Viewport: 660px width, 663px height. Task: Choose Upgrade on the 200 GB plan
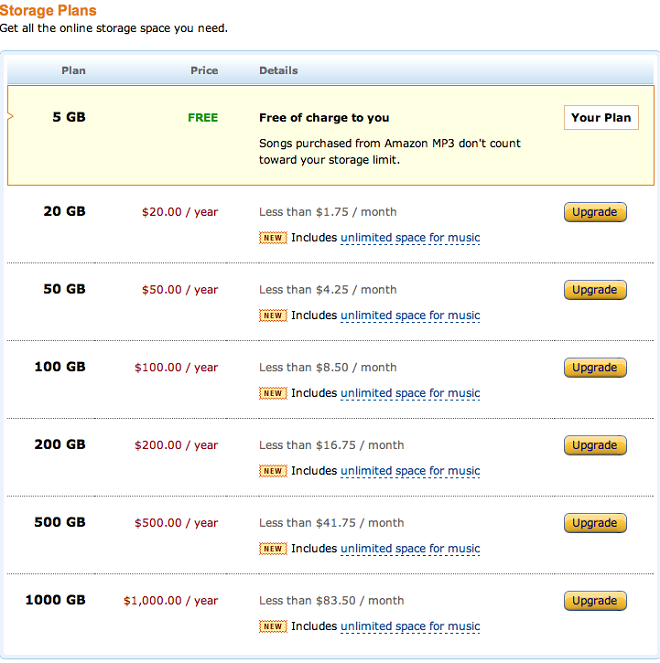(x=595, y=445)
